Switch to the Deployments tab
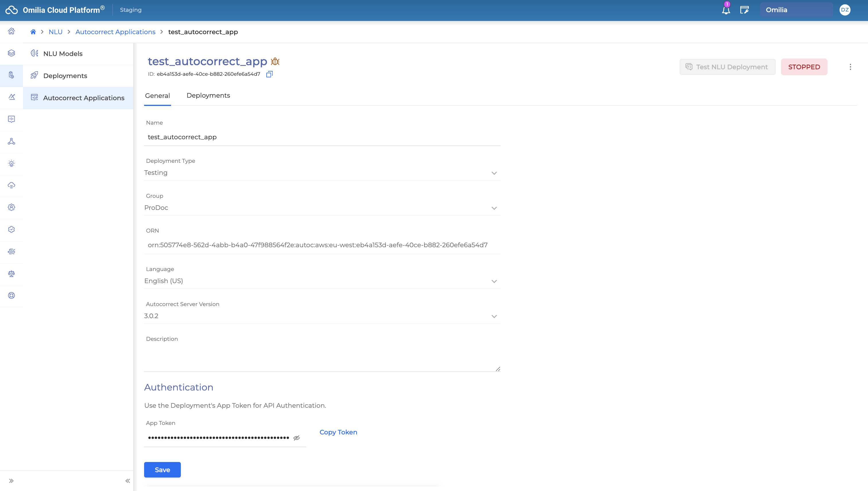This screenshot has width=868, height=491. (208, 95)
